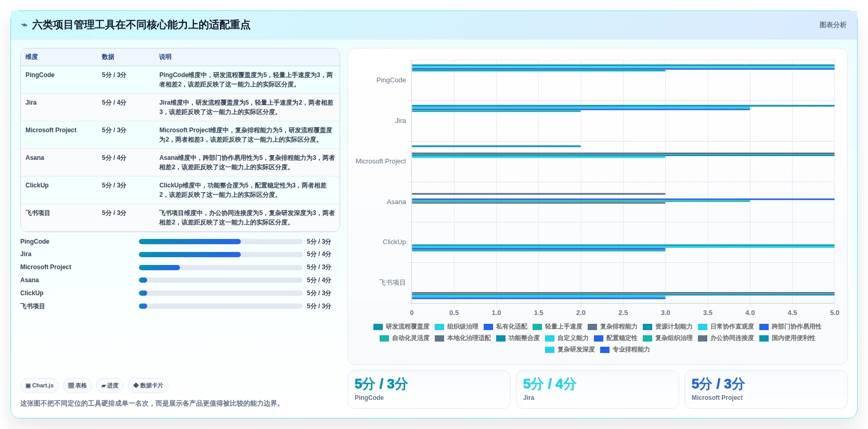
Task: Click the 5分 / 4分 value beside the Asana progress bar
Action: pos(319,280)
